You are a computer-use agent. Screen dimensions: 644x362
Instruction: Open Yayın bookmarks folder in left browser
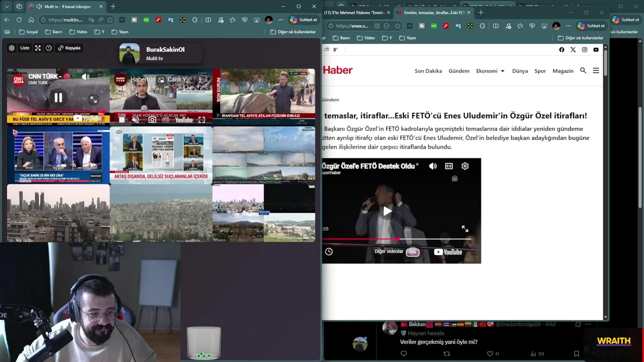(x=120, y=32)
